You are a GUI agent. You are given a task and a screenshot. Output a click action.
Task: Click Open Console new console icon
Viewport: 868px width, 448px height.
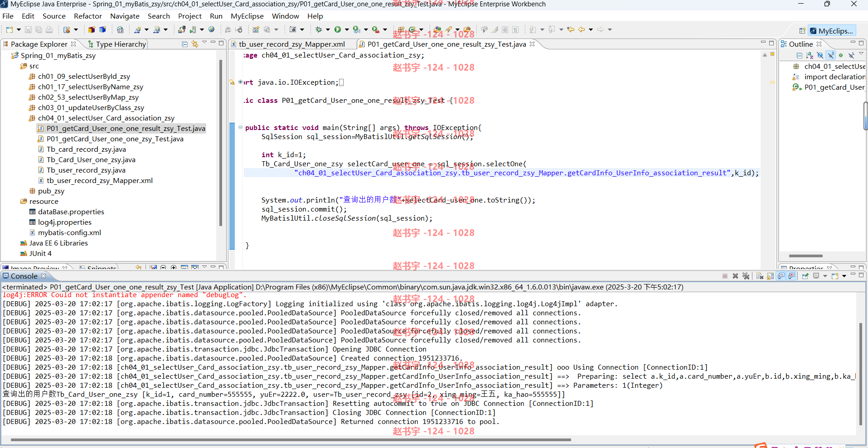[x=834, y=276]
